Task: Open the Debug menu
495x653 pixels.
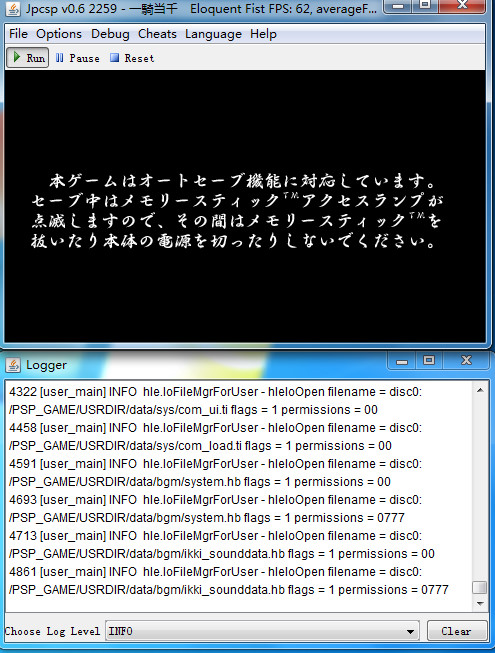Action: pos(110,34)
